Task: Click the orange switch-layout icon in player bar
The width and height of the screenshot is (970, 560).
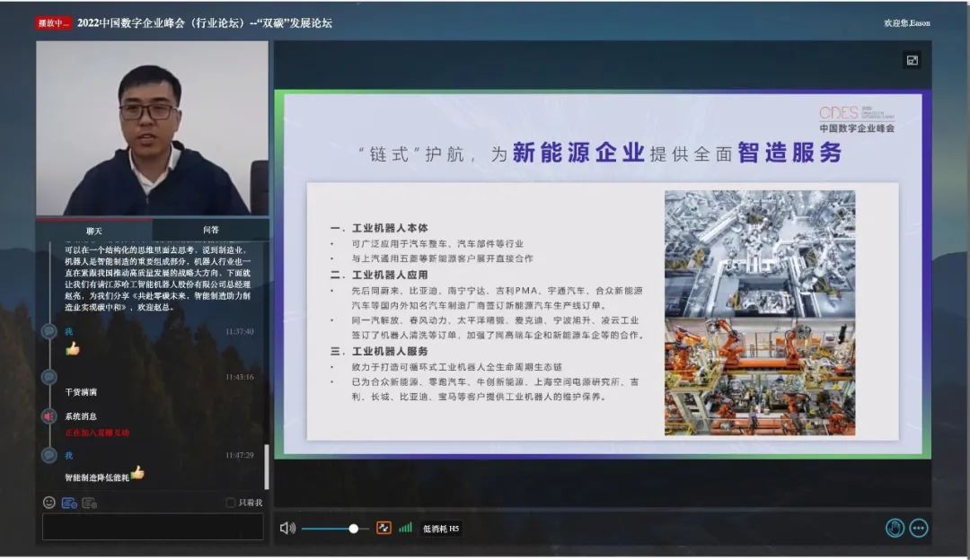Action: [384, 528]
